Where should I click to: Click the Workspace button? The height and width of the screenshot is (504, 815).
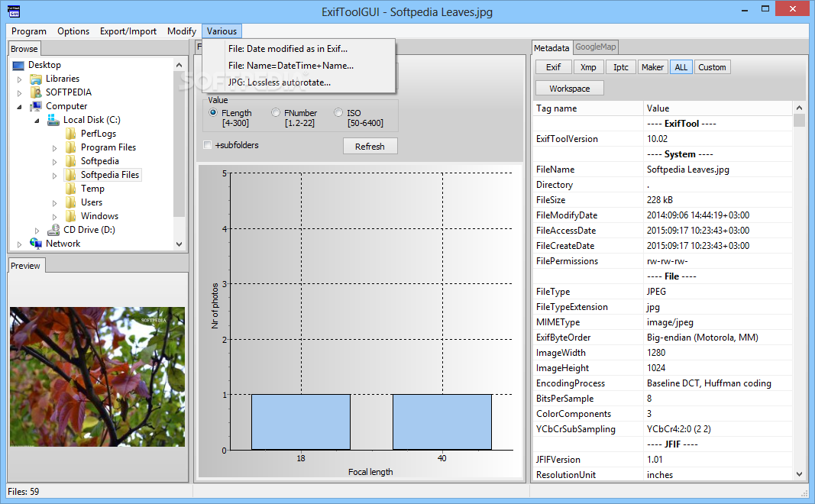point(570,89)
